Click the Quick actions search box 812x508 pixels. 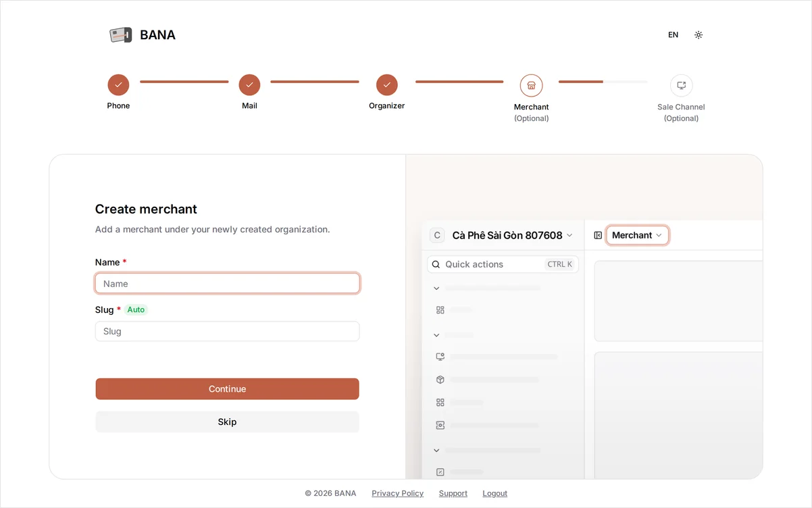pos(503,264)
